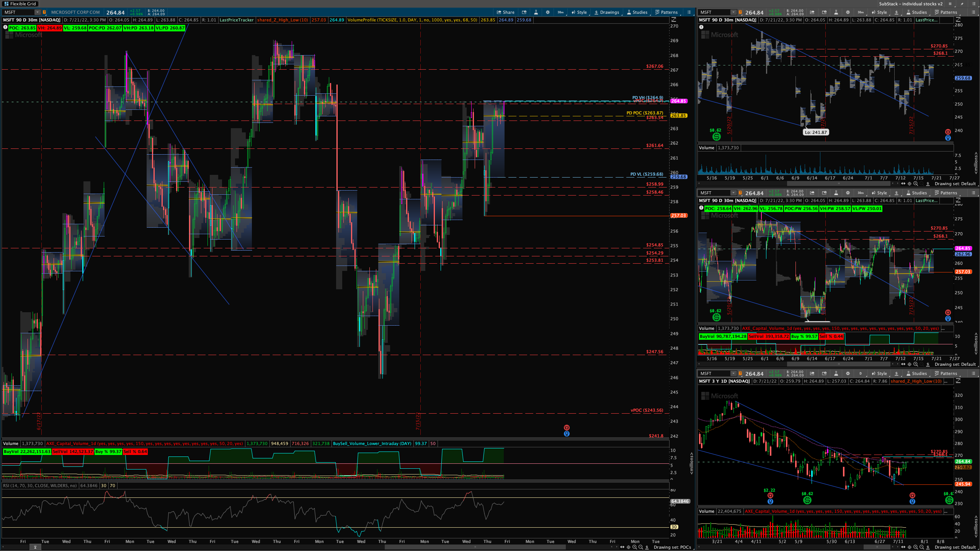Click the flask Edit Studies icon in main chart

(536, 12)
